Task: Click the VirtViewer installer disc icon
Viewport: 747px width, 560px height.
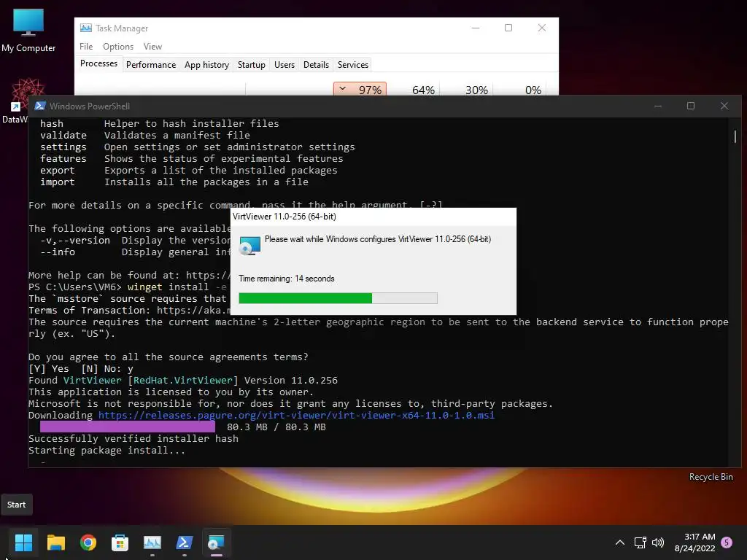Action: pyautogui.click(x=249, y=245)
